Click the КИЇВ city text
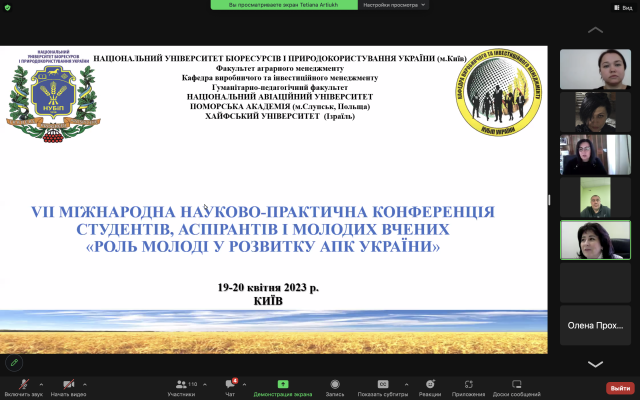The height and width of the screenshot is (400, 640). coord(268,301)
